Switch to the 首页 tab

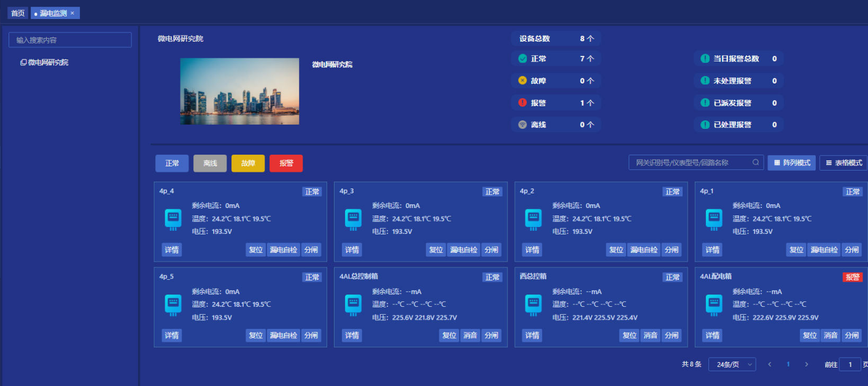pos(18,13)
